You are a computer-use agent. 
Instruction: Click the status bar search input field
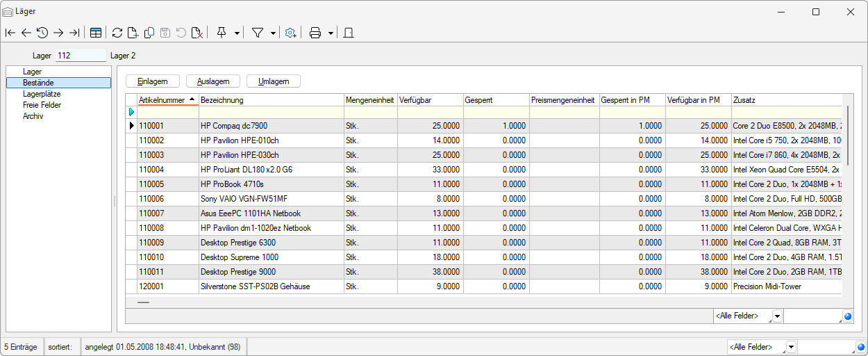click(x=826, y=347)
